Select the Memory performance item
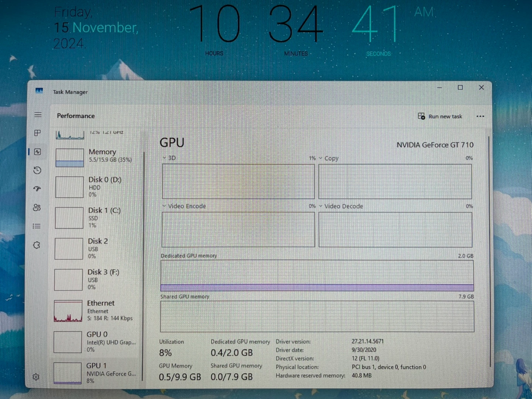This screenshot has width=532, height=399. 96,157
